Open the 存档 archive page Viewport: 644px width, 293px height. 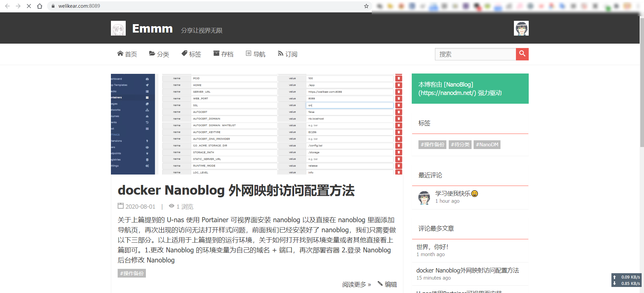tap(223, 54)
